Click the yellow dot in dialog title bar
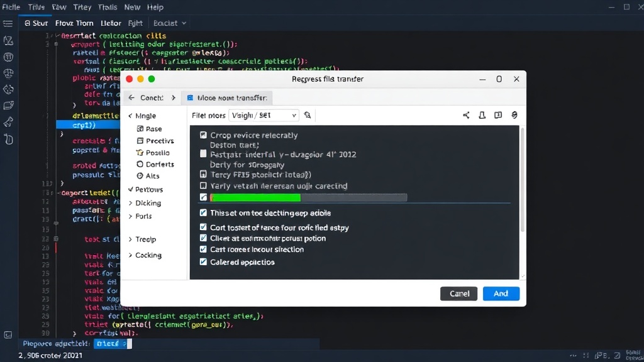The height and width of the screenshot is (362, 644). pyautogui.click(x=140, y=79)
